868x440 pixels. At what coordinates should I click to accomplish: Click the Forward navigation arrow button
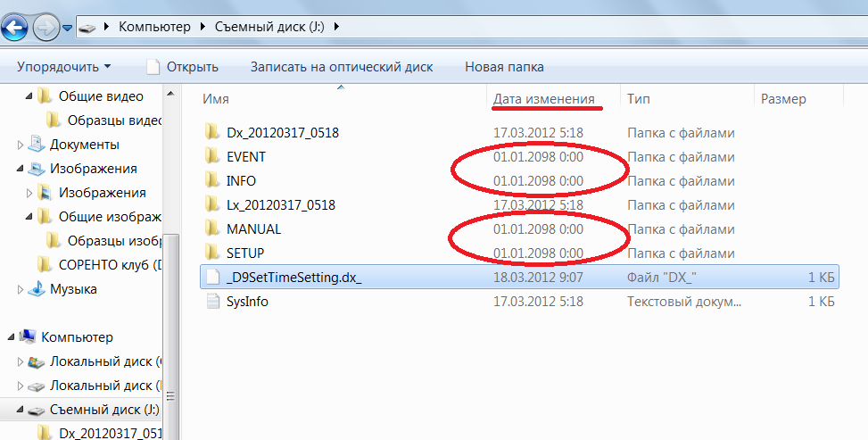[x=45, y=28]
